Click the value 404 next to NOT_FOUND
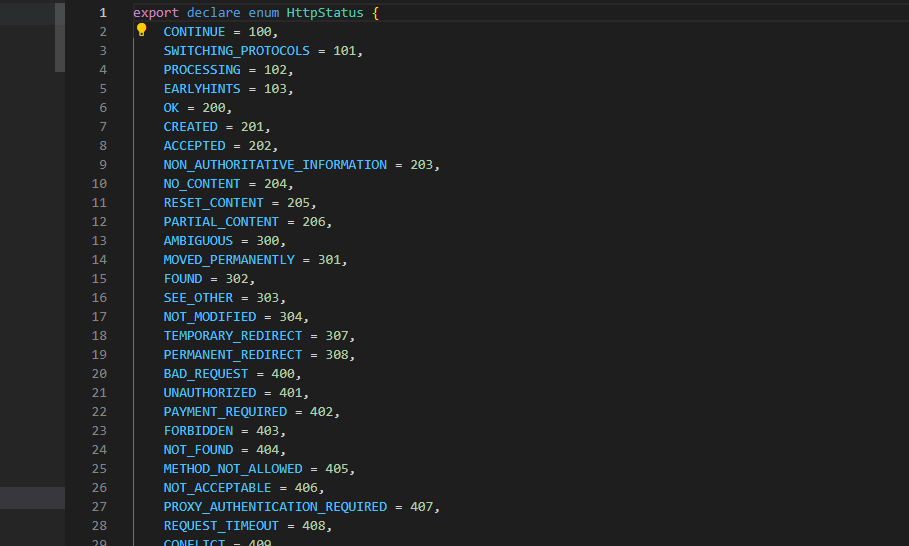 click(268, 450)
